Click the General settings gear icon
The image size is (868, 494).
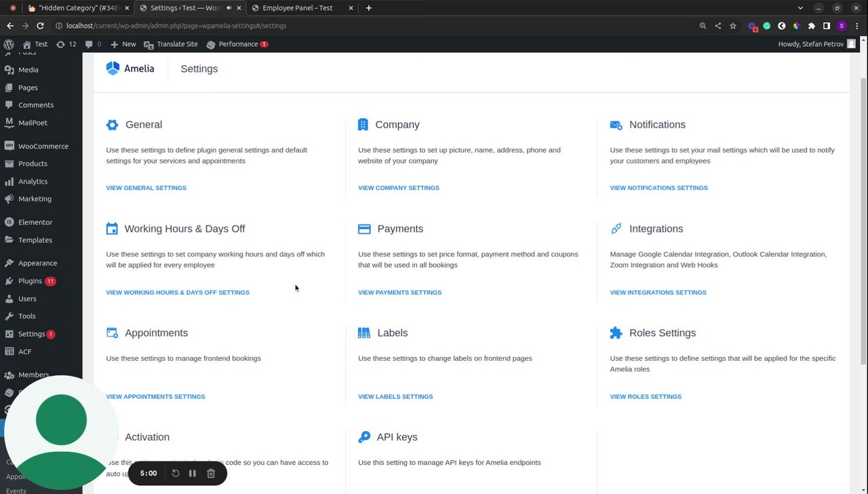(x=112, y=125)
